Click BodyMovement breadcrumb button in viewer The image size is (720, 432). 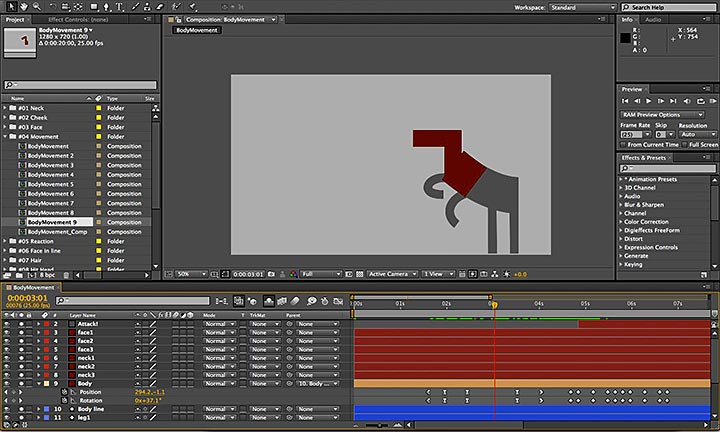point(197,30)
